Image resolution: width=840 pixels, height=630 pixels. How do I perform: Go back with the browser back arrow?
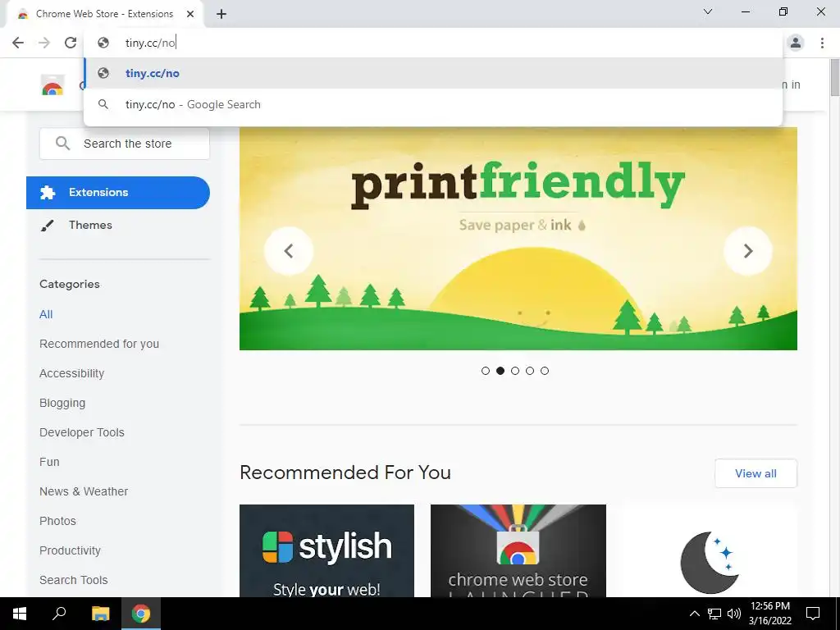pos(18,43)
